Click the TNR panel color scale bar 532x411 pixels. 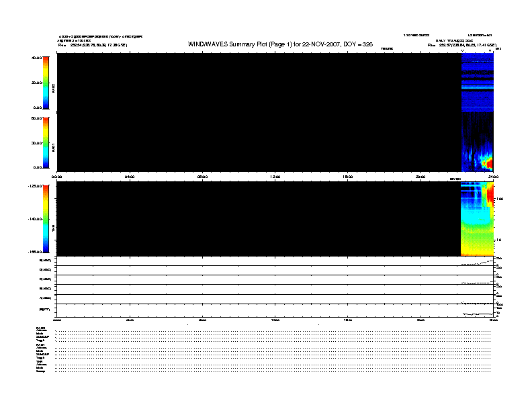pyautogui.click(x=46, y=219)
